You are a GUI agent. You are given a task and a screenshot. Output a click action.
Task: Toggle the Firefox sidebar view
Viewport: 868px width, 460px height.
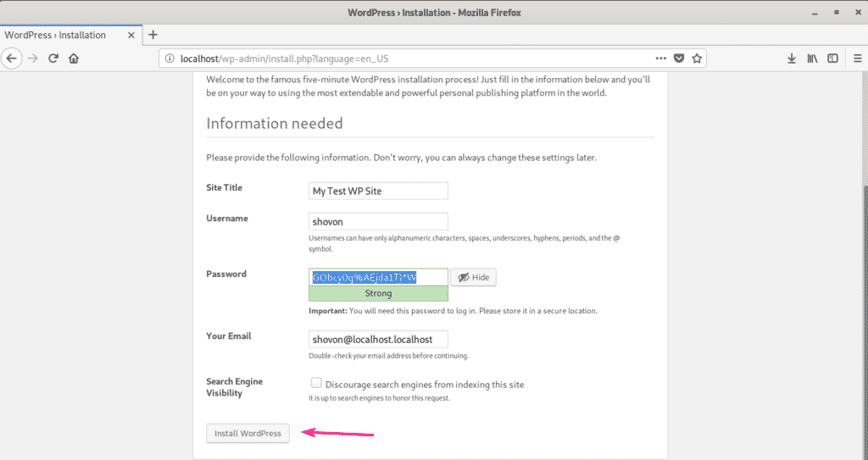[833, 58]
